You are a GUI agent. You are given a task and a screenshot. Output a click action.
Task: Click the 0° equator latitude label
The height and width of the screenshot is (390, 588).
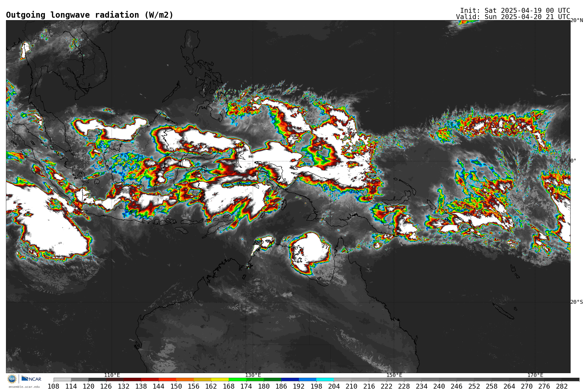tap(573, 161)
